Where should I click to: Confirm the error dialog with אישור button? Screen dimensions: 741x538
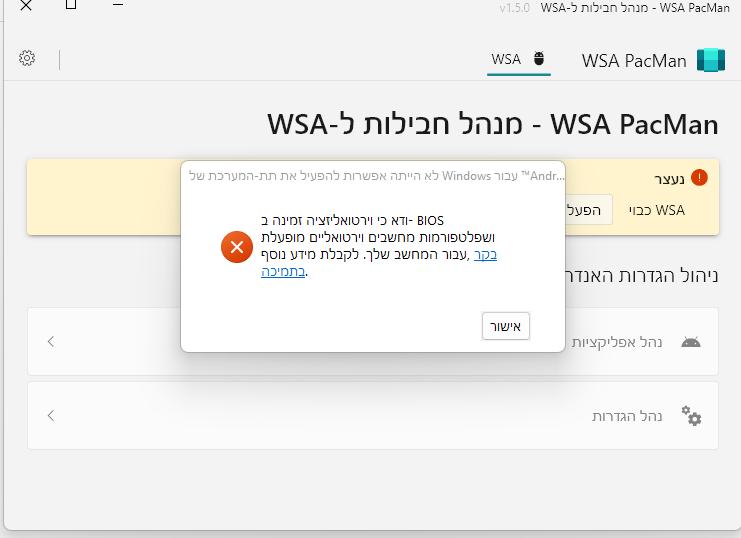point(506,326)
